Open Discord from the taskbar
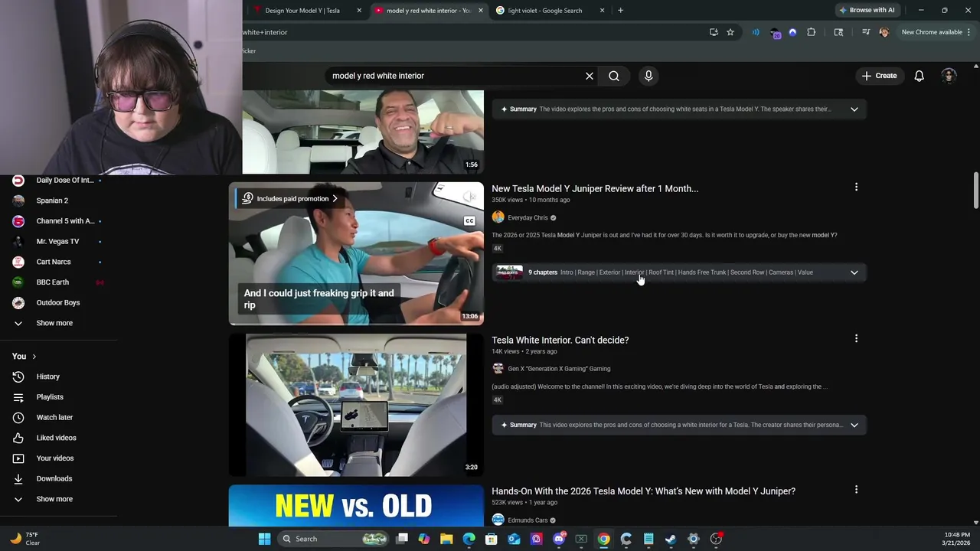Image resolution: width=980 pixels, height=551 pixels. 559,539
